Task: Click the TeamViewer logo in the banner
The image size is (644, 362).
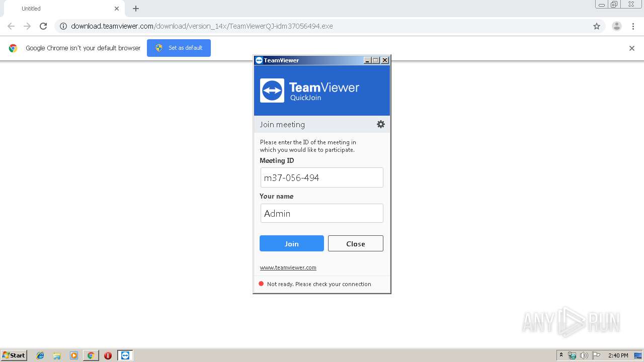Action: 272,90
